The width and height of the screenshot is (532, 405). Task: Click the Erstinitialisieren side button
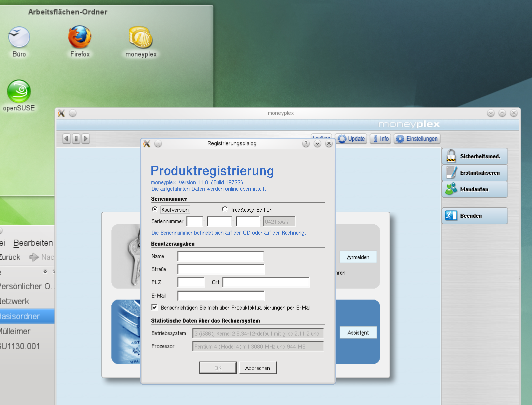pyautogui.click(x=475, y=173)
